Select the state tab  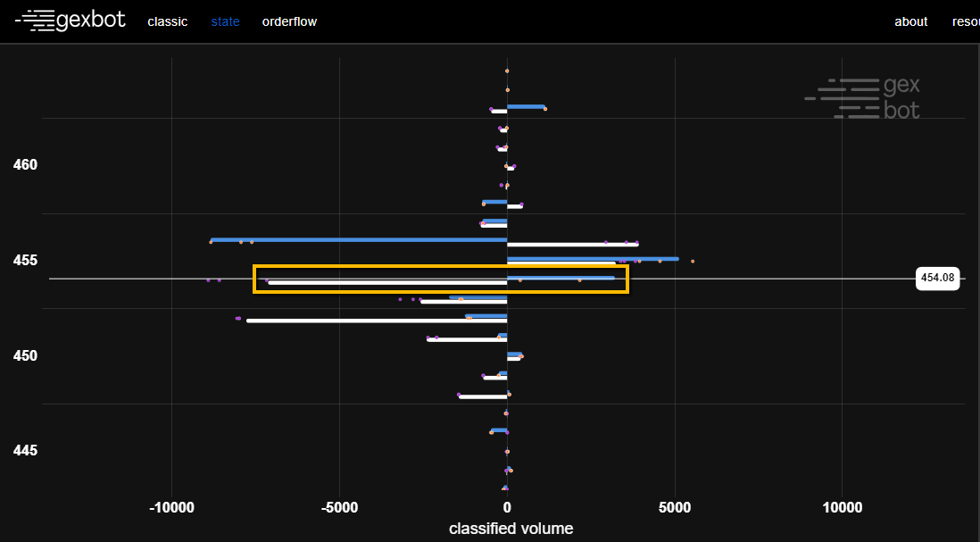pyautogui.click(x=225, y=22)
